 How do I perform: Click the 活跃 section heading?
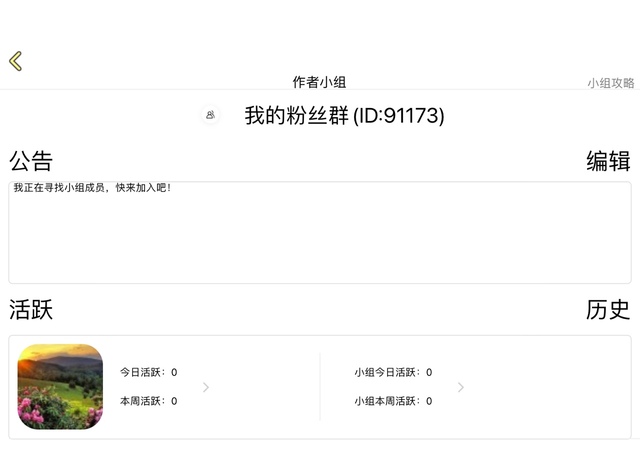[x=31, y=310]
